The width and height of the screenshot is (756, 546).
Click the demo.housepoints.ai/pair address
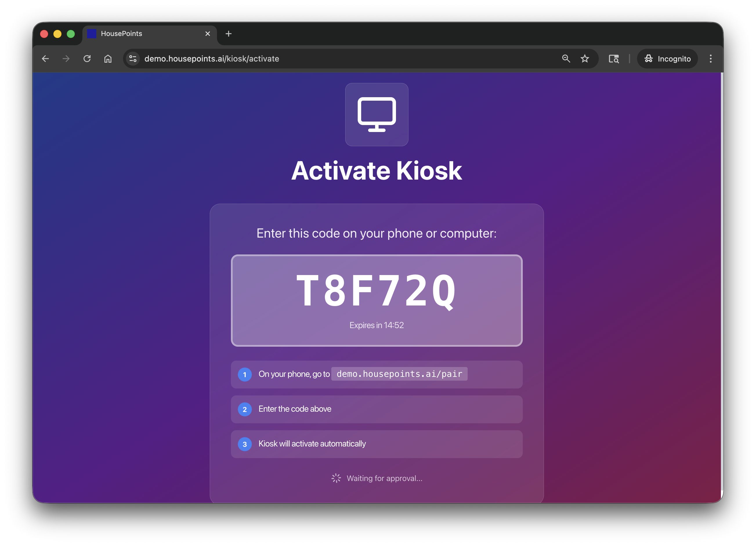399,374
